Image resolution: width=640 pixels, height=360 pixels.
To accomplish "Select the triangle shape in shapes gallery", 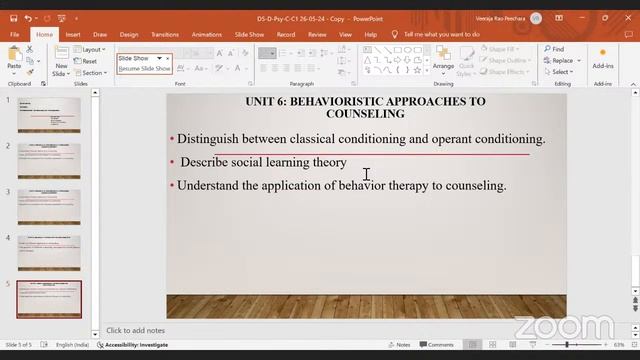I will [x=367, y=60].
